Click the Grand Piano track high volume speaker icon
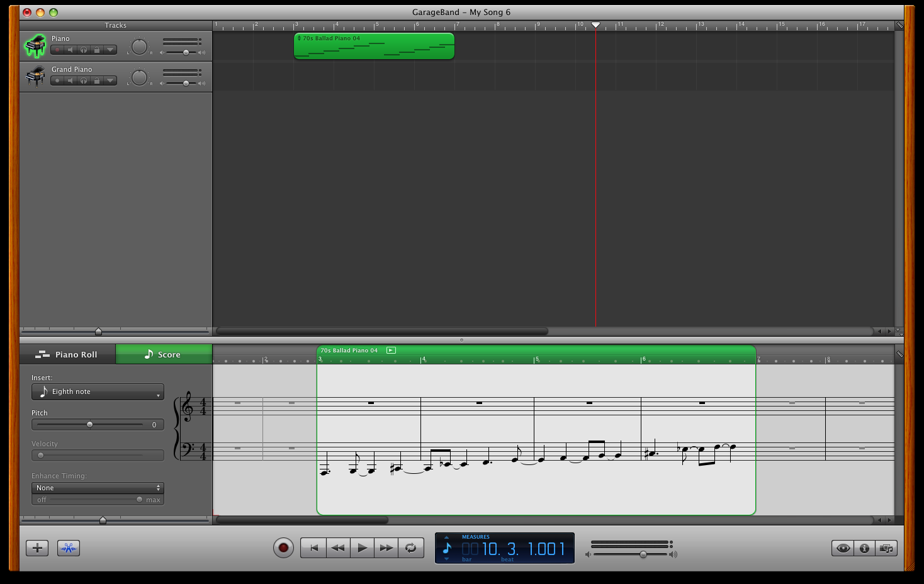Viewport: 924px width, 584px height. coord(201,83)
